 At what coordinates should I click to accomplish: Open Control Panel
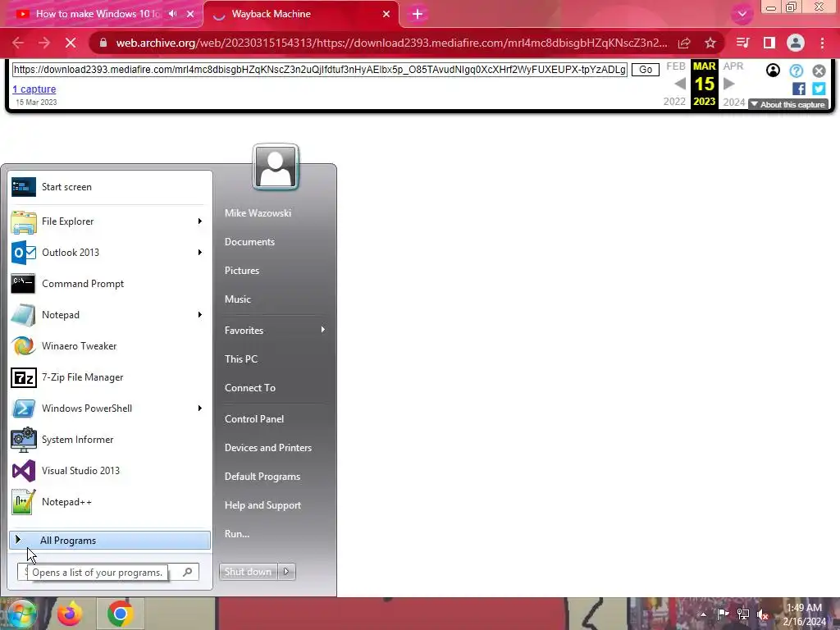(x=254, y=419)
